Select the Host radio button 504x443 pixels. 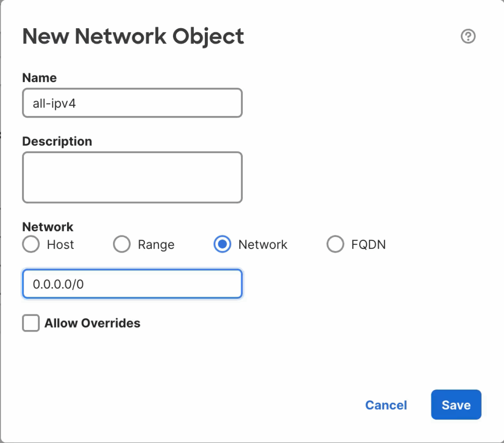tap(31, 244)
